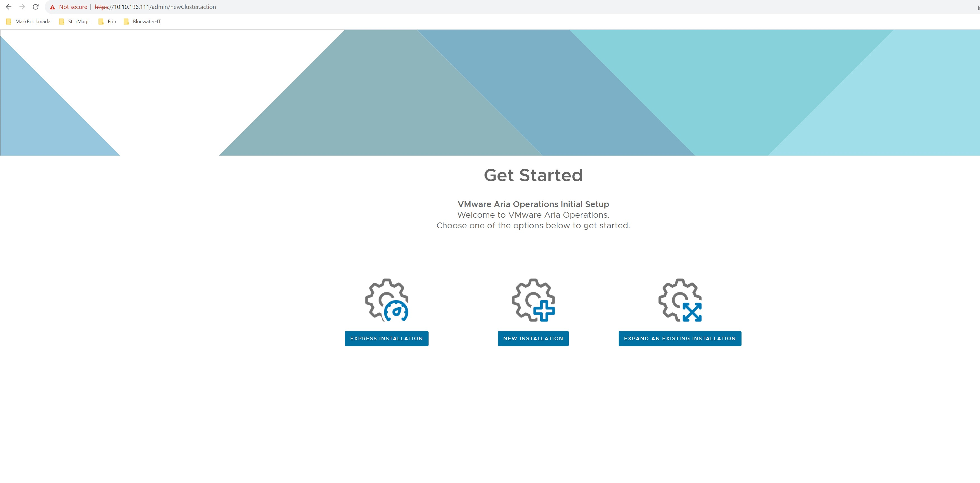This screenshot has height=483, width=980.
Task: Click the New Installation gear-plus icon
Action: 533,300
